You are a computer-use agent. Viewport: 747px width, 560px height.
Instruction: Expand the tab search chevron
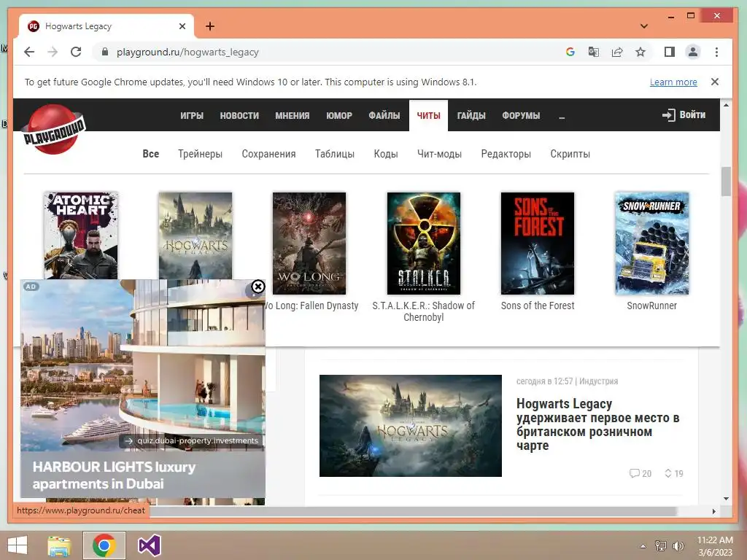click(643, 26)
